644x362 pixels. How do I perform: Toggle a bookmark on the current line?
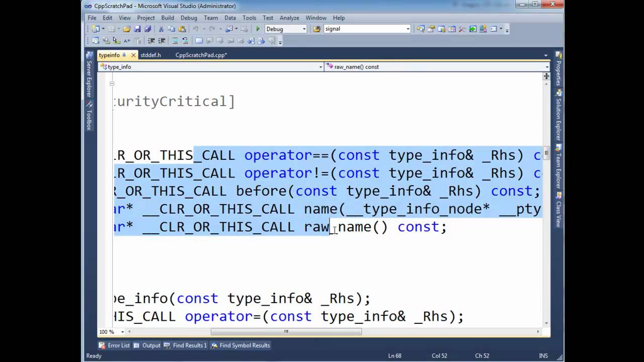tap(199, 41)
